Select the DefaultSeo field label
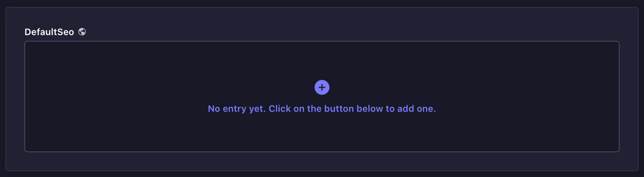 pos(49,32)
